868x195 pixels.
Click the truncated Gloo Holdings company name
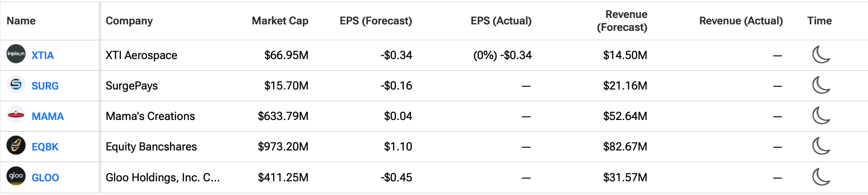coord(162,177)
